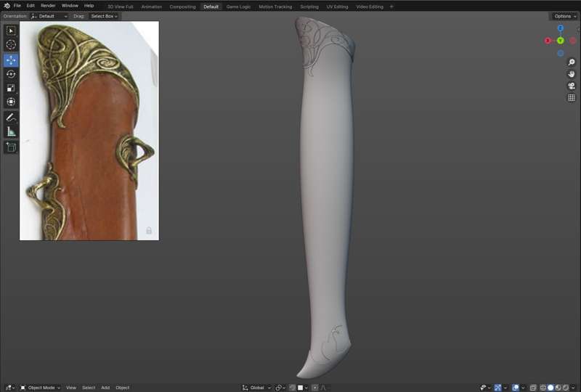
Task: Select the Add Cube tool
Action: tap(11, 147)
